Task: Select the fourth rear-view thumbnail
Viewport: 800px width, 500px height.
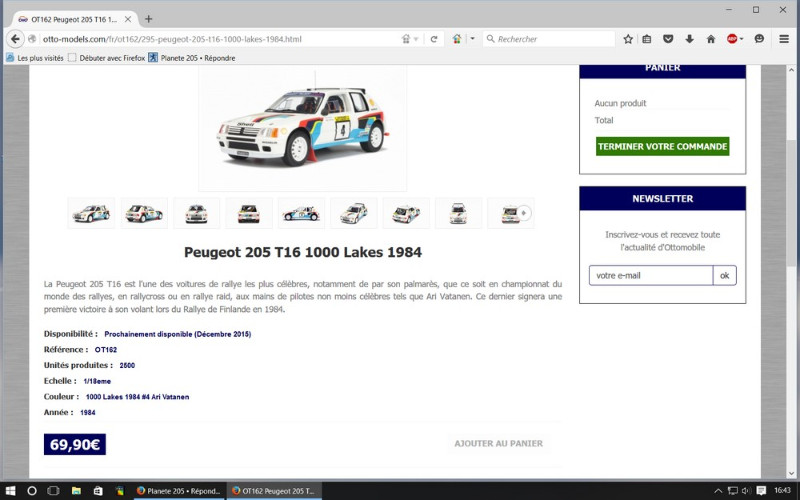Action: [249, 213]
